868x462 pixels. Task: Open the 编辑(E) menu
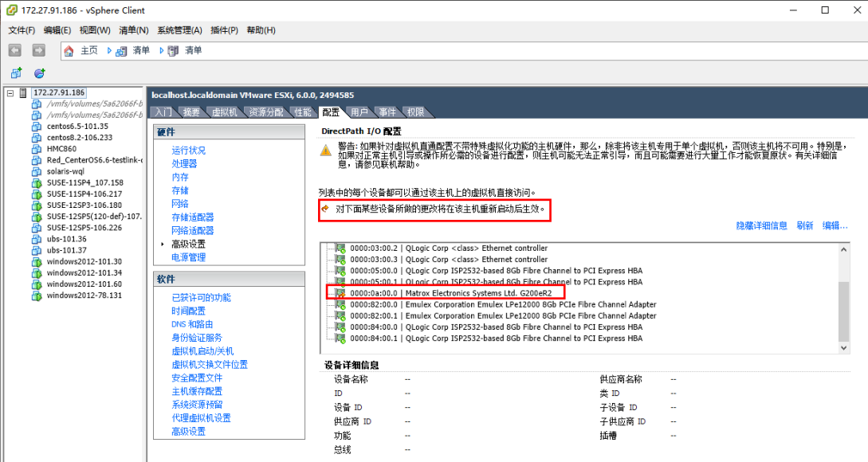pos(57,30)
